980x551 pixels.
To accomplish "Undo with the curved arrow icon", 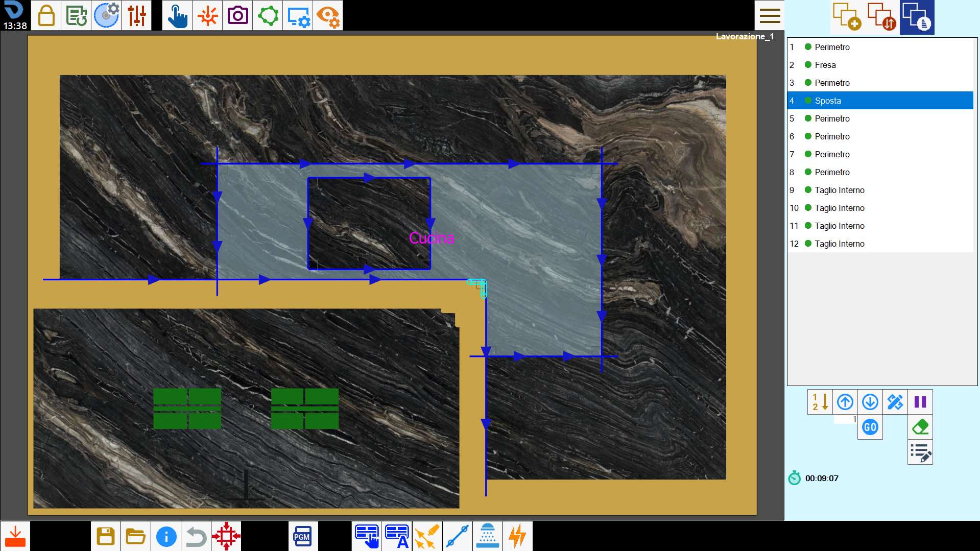I will 196,536.
